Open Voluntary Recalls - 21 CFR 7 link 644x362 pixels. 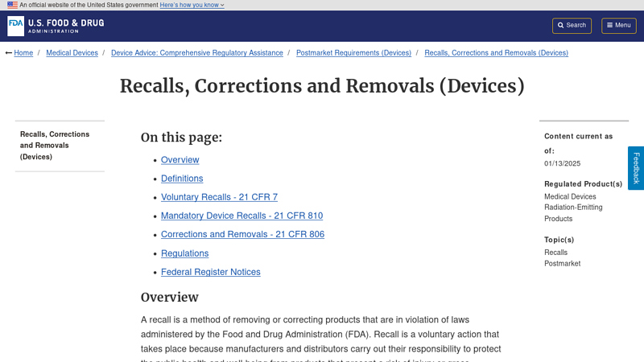[219, 197]
